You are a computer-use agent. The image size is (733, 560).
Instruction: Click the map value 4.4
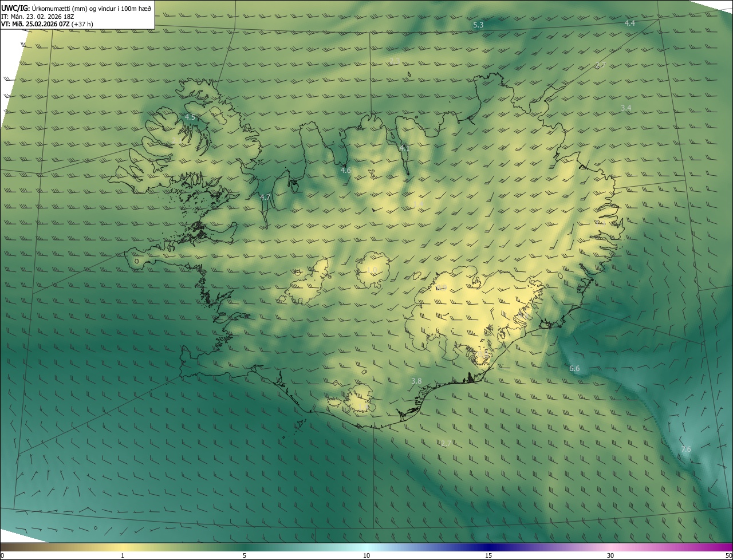coord(630,23)
